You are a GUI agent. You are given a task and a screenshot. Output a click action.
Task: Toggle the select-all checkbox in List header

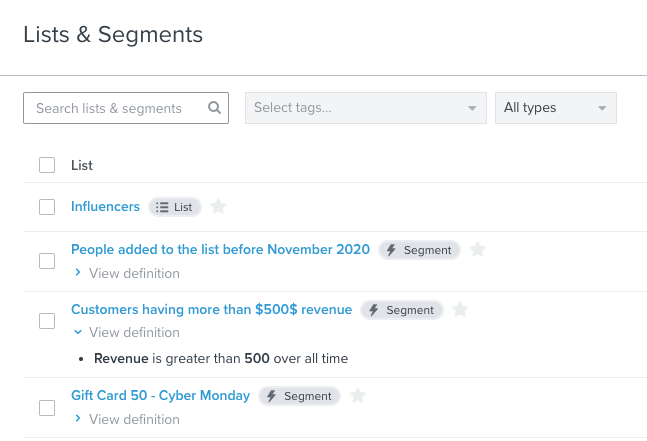pyautogui.click(x=47, y=165)
